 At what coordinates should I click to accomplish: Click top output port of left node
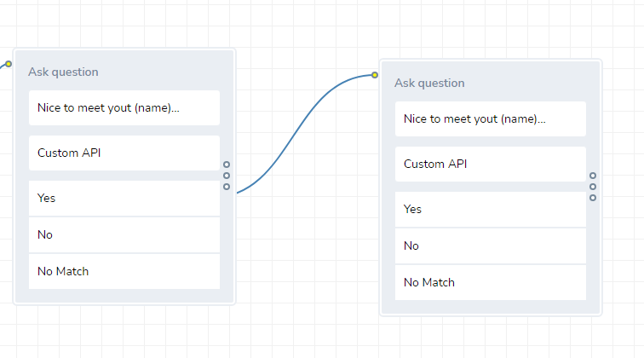pyautogui.click(x=227, y=165)
